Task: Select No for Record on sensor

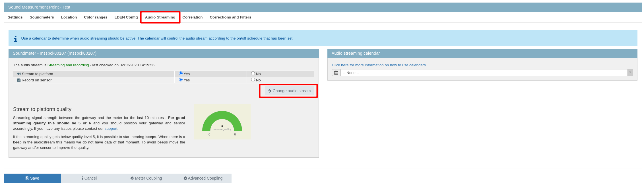Action: pos(253,80)
